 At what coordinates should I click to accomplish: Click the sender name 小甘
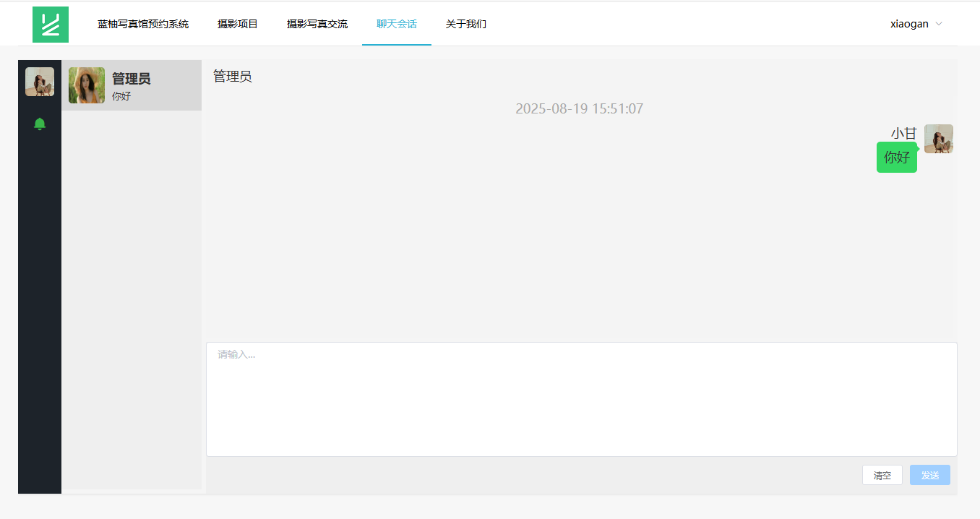pyautogui.click(x=903, y=133)
